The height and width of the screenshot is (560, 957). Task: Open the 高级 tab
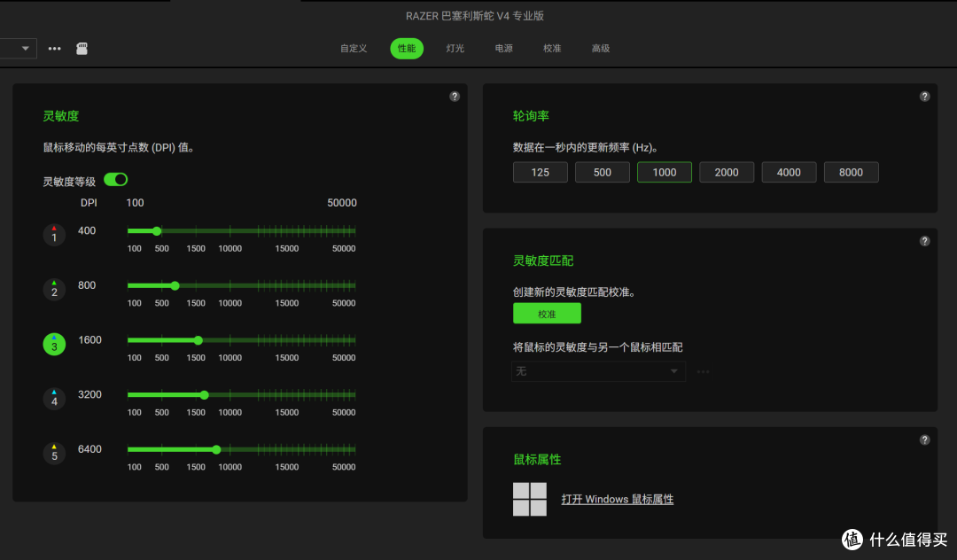pos(601,48)
